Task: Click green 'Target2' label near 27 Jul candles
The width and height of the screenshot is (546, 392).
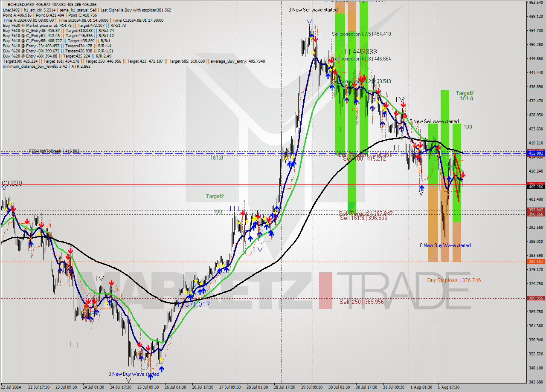Action: (215, 196)
